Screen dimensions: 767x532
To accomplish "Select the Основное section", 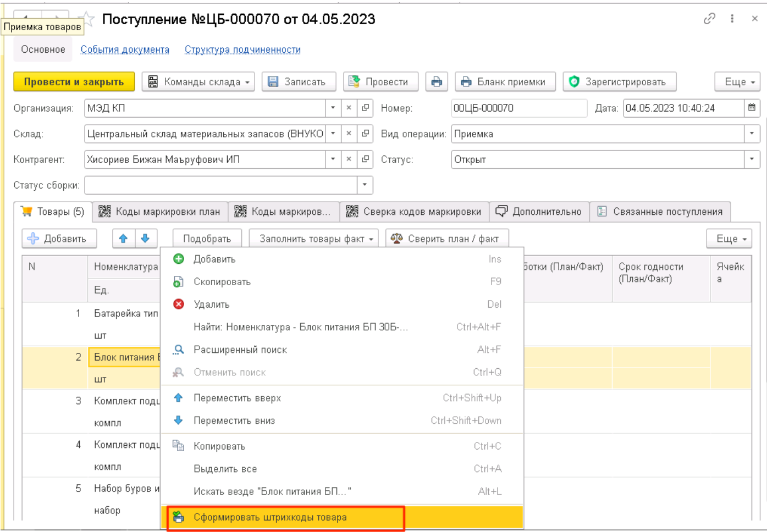I will [x=43, y=49].
